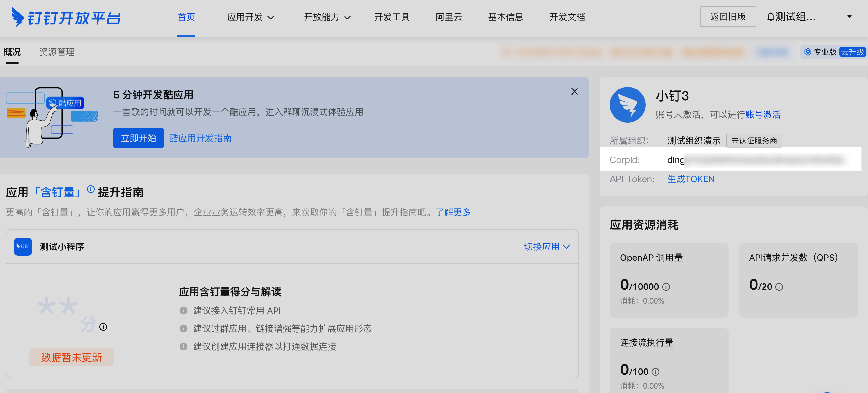Viewport: 868px width, 393px height.
Task: Open 基本信息 in the top navigation
Action: click(x=506, y=17)
